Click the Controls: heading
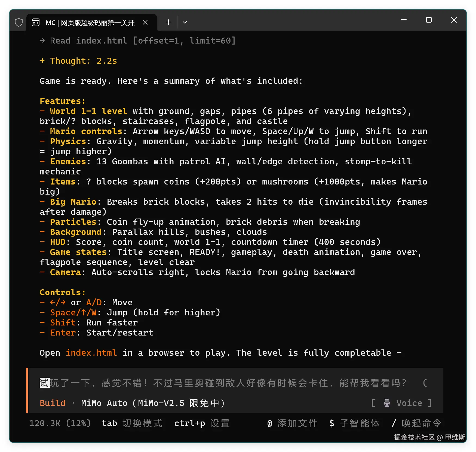 [x=63, y=292]
